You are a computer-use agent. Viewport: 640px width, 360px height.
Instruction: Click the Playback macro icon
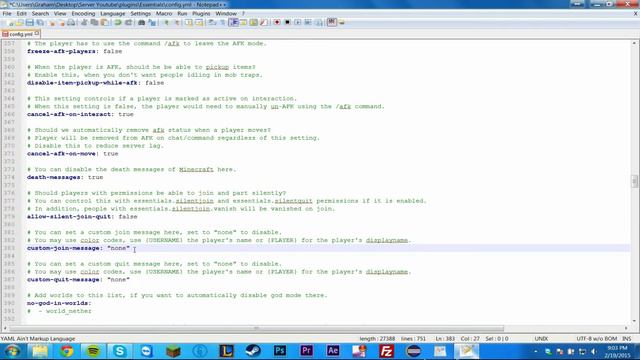tap(297, 22)
